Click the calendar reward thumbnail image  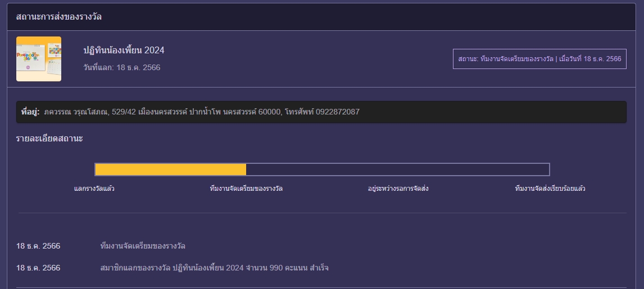[x=39, y=59]
